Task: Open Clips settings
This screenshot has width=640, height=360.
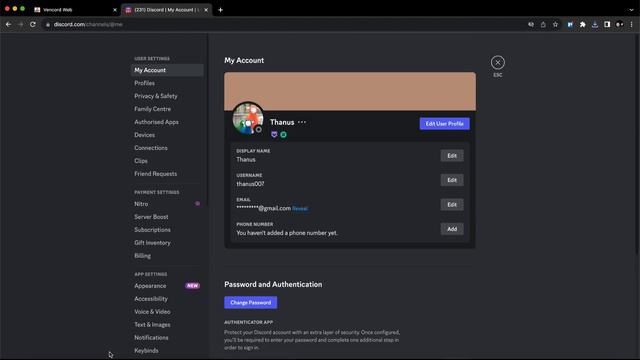Action: (x=167, y=161)
